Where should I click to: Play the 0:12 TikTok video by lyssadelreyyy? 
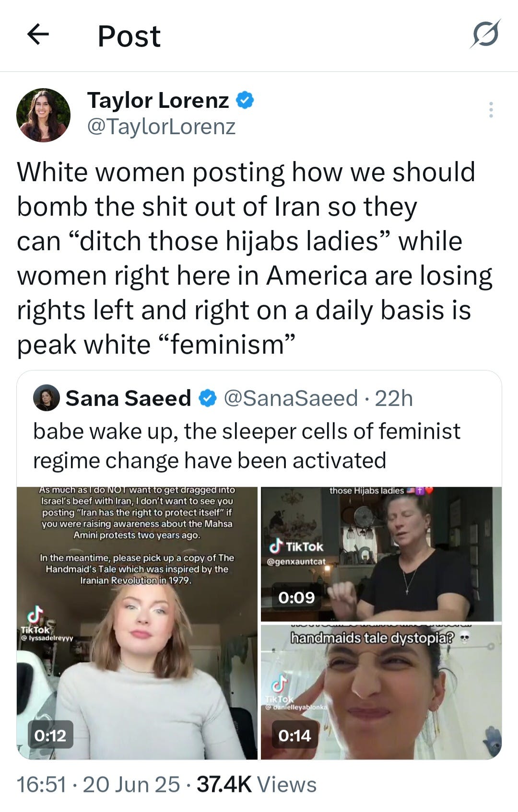[x=137, y=623]
